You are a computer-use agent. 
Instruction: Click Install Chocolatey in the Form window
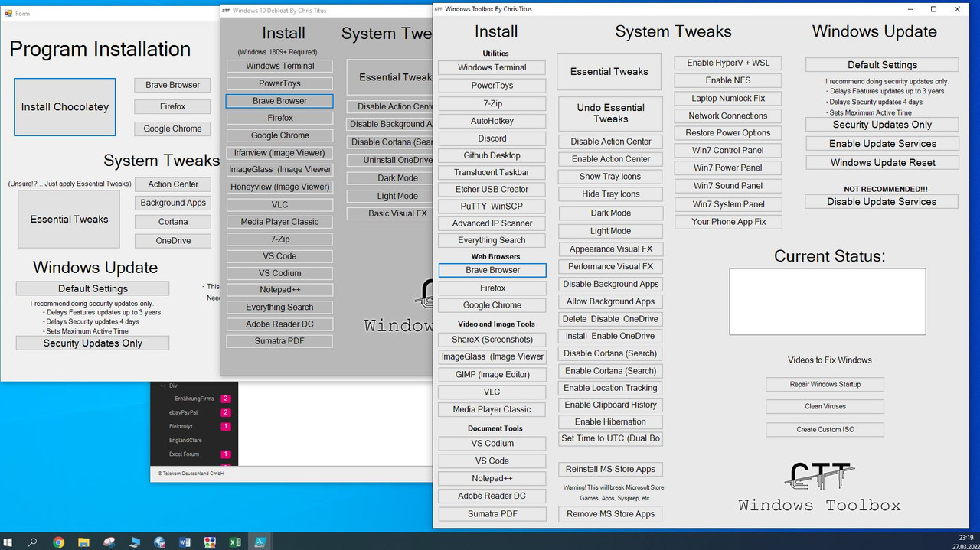click(65, 107)
